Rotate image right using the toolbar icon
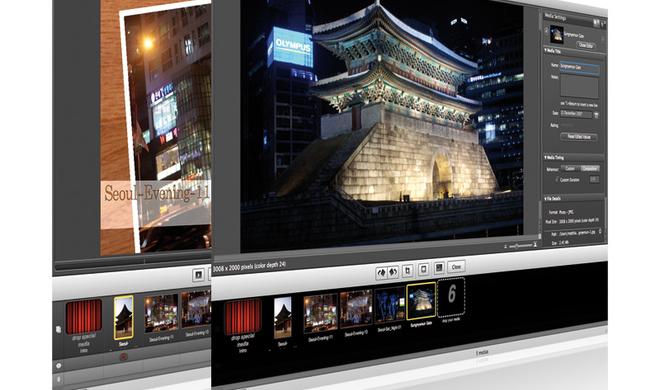The image size is (660, 390). tap(393, 272)
